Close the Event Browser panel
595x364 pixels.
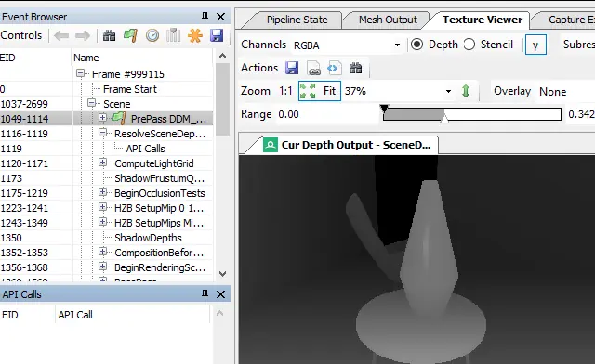(220, 17)
